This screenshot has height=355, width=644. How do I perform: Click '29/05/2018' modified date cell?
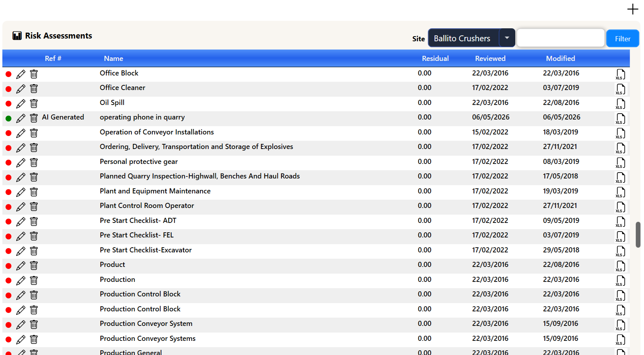coord(561,250)
